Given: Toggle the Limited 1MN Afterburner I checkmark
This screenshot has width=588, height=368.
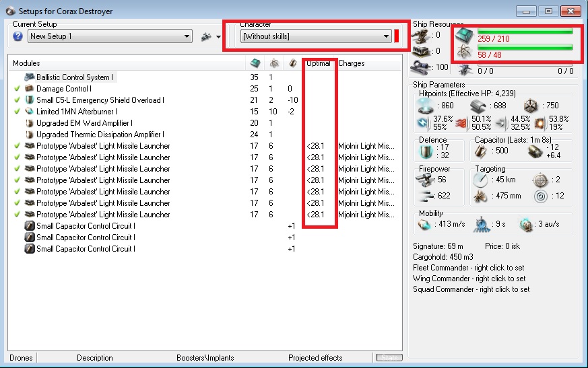Looking at the screenshot, I should (x=17, y=111).
